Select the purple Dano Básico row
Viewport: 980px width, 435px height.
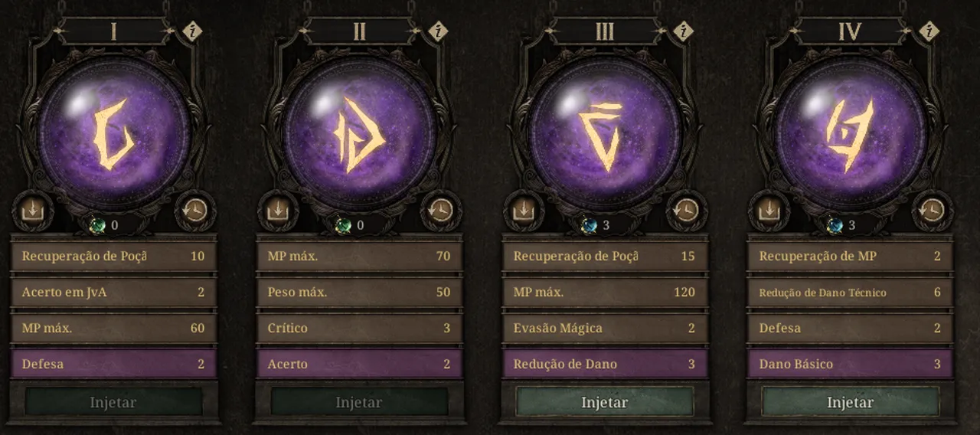[851, 364]
